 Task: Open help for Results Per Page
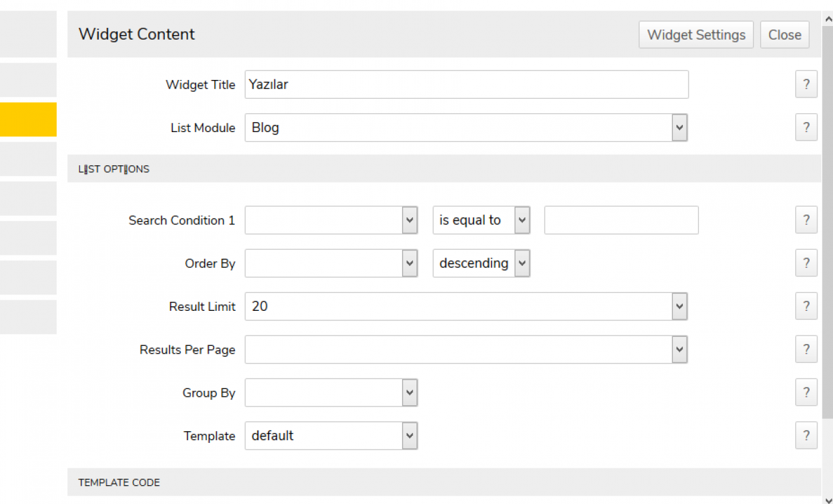pos(806,349)
